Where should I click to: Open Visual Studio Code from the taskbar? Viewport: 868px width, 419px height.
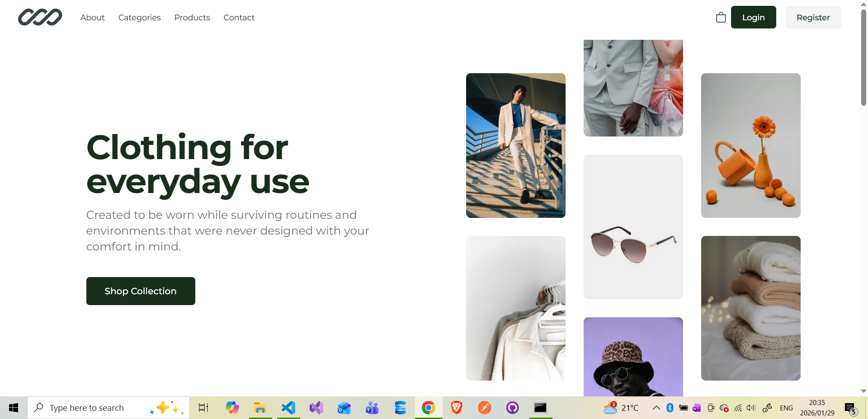point(288,408)
